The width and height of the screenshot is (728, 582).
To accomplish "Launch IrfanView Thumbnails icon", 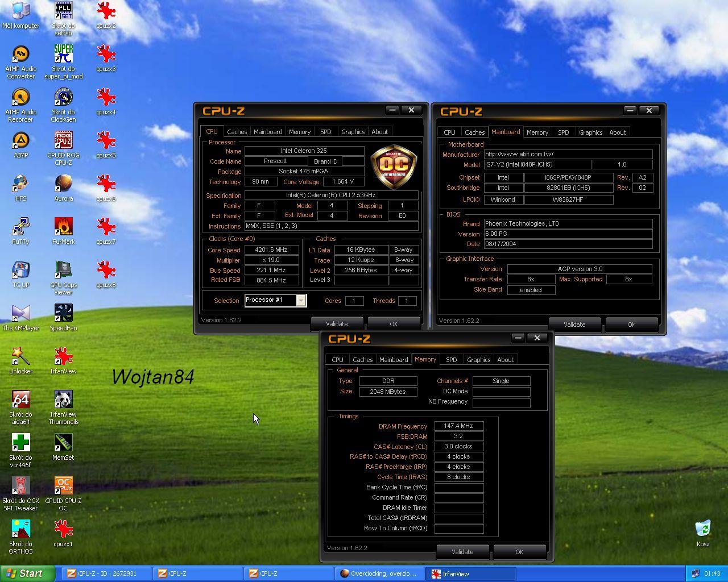I will pyautogui.click(x=63, y=408).
